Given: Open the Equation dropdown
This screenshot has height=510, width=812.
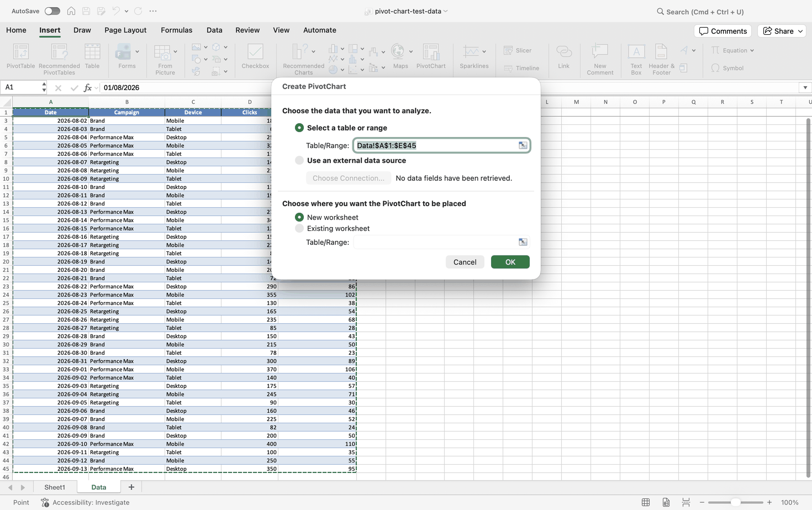Looking at the screenshot, I should pyautogui.click(x=752, y=50).
